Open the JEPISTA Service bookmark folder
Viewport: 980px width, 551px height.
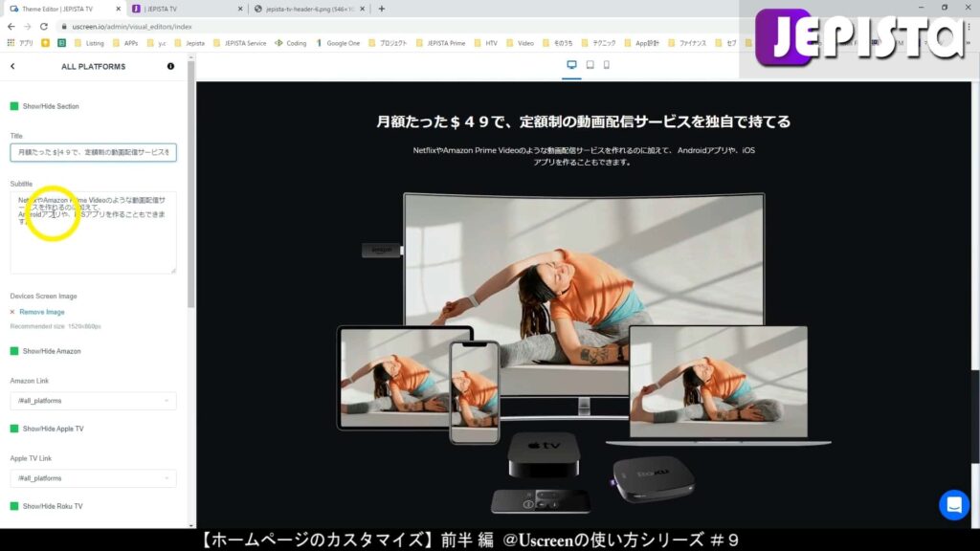point(239,43)
